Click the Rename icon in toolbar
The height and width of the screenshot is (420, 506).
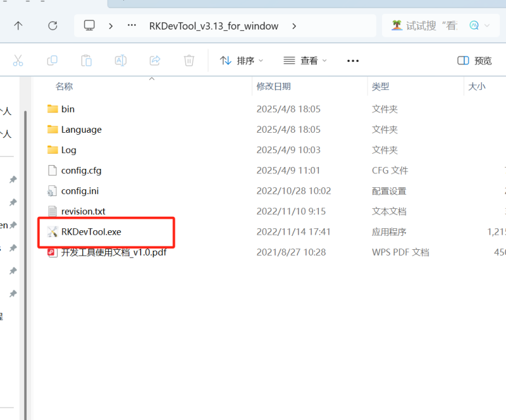pos(120,61)
